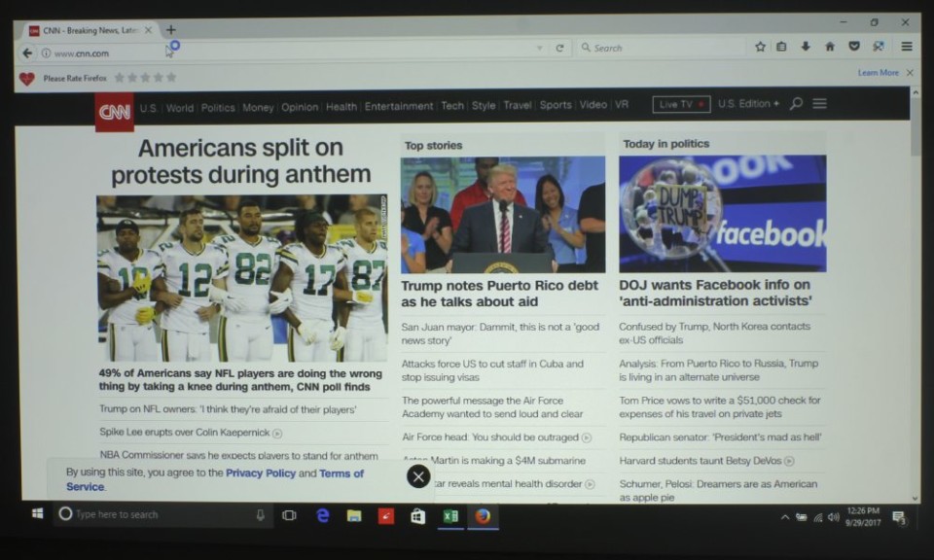934x560 pixels.
Task: Click the page scrollbar's up arrow
Action: click(916, 93)
